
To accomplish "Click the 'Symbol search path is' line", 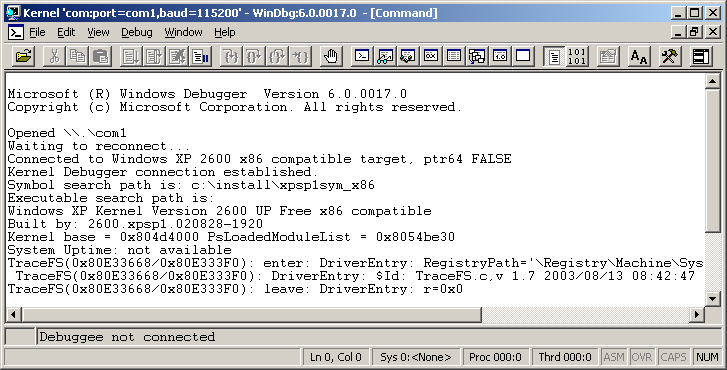I will [x=191, y=185].
